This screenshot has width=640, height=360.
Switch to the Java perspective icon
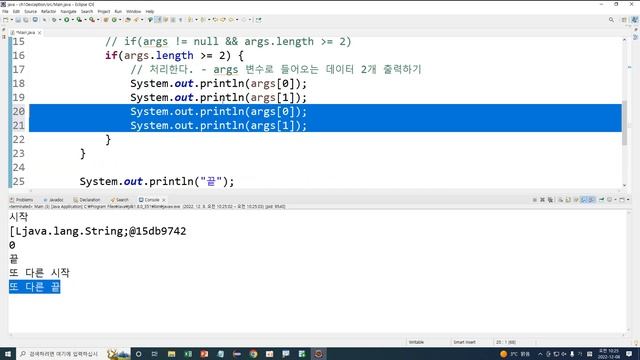[635, 20]
